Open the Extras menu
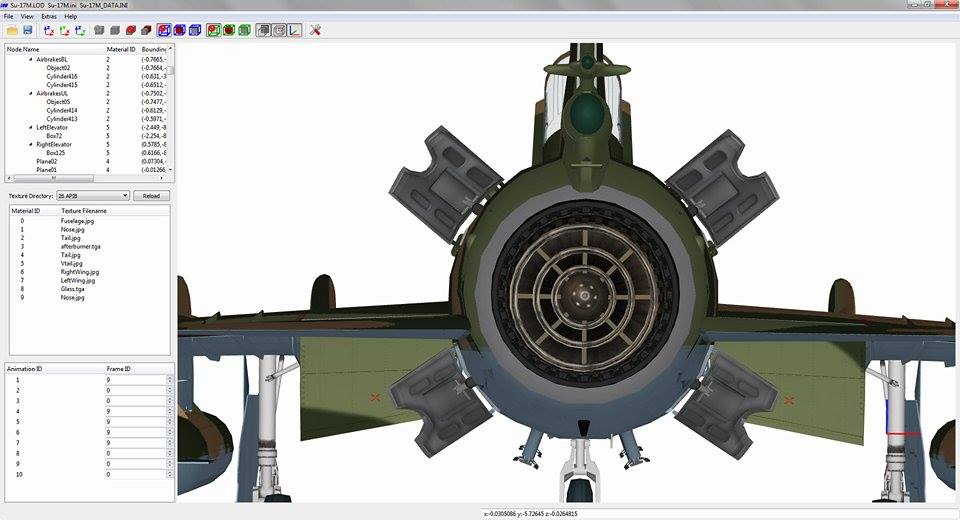 [49, 17]
